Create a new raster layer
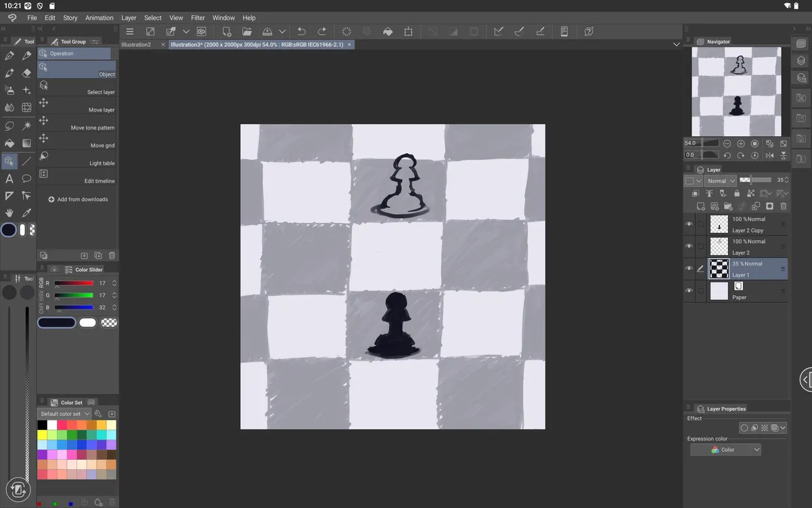Image resolution: width=812 pixels, height=508 pixels. coord(701,206)
